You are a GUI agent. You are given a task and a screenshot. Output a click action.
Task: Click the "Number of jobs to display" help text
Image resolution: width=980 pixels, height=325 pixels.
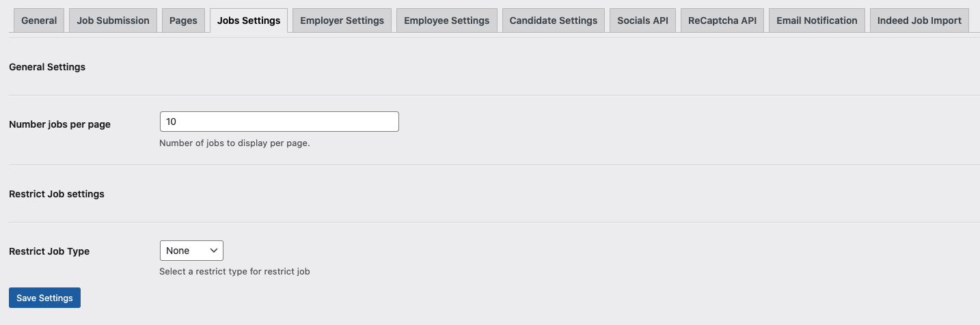coord(234,143)
